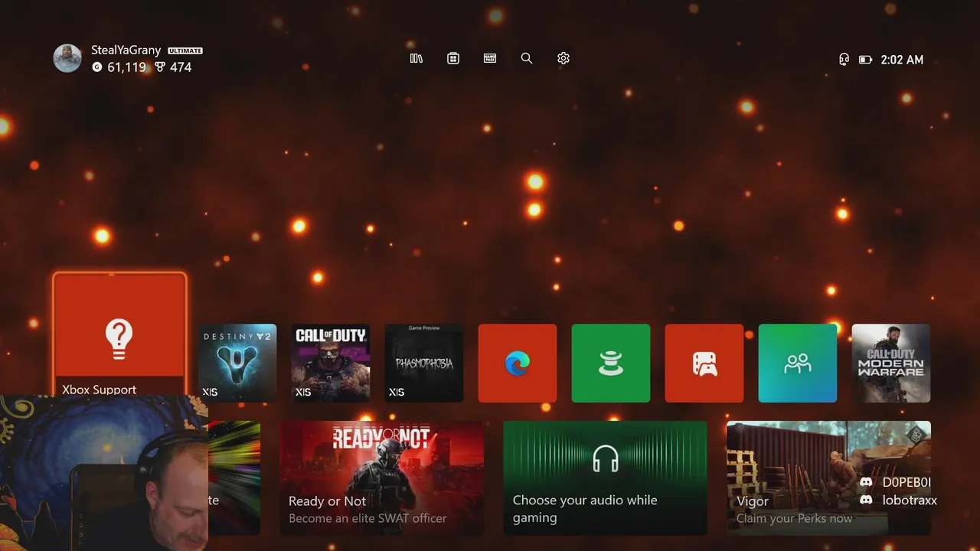Click the controller battery icon
This screenshot has height=551, width=980.
[866, 59]
